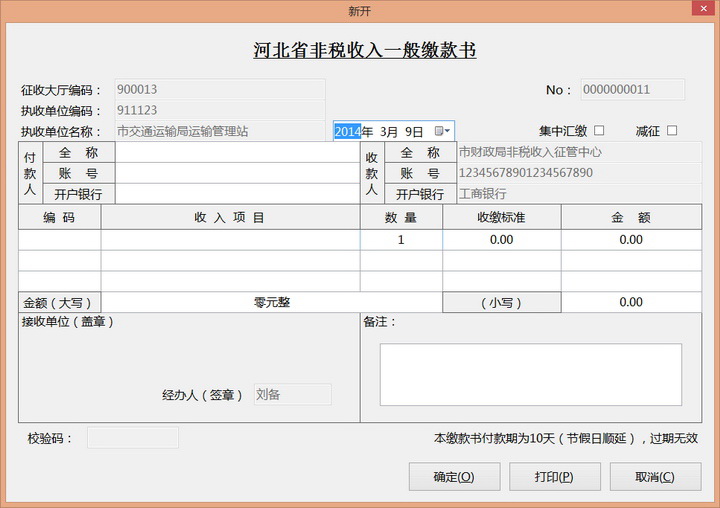720x508 pixels.
Task: Click the payment period notice text
Action: click(x=566, y=438)
